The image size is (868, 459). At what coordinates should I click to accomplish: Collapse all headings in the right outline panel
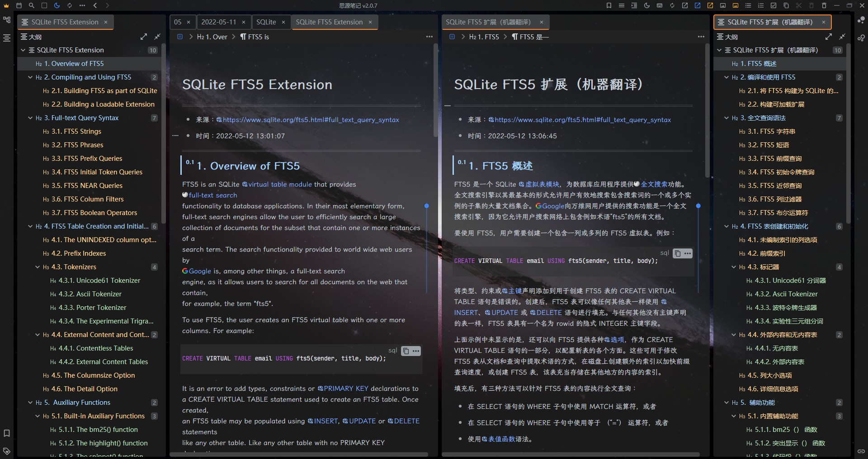click(x=842, y=37)
